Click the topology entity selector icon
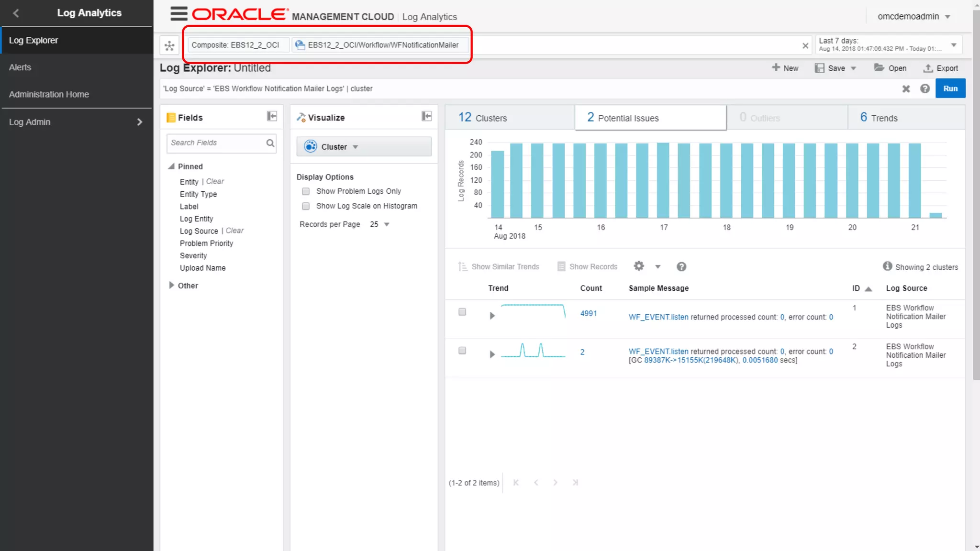The height and width of the screenshot is (551, 980). (x=169, y=45)
